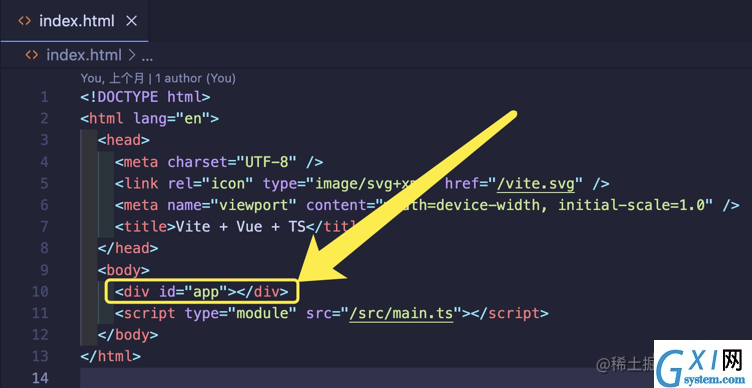Screen dimensions: 752x388
Task: Click the opening <head> tag
Action: coord(124,140)
